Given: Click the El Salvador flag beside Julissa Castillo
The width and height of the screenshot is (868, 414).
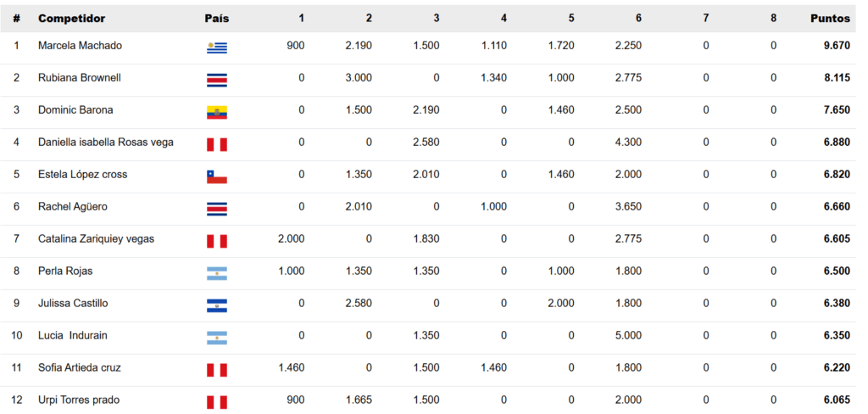Looking at the screenshot, I should (217, 305).
